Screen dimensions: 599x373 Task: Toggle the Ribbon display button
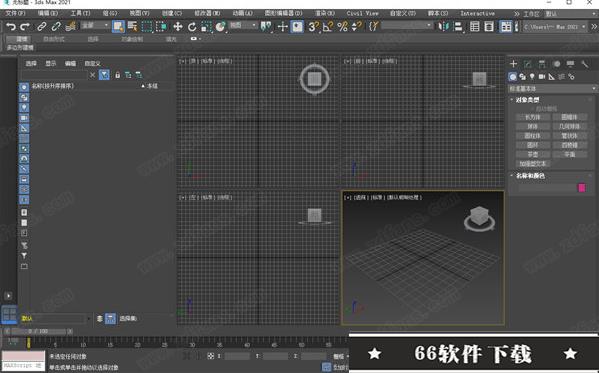(506, 26)
